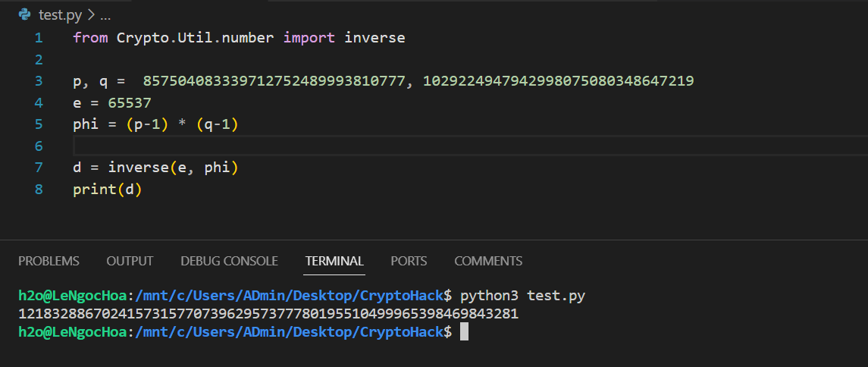Screen dimensions: 868x367
Task: Select line 3 via its line number
Action: 39,80
